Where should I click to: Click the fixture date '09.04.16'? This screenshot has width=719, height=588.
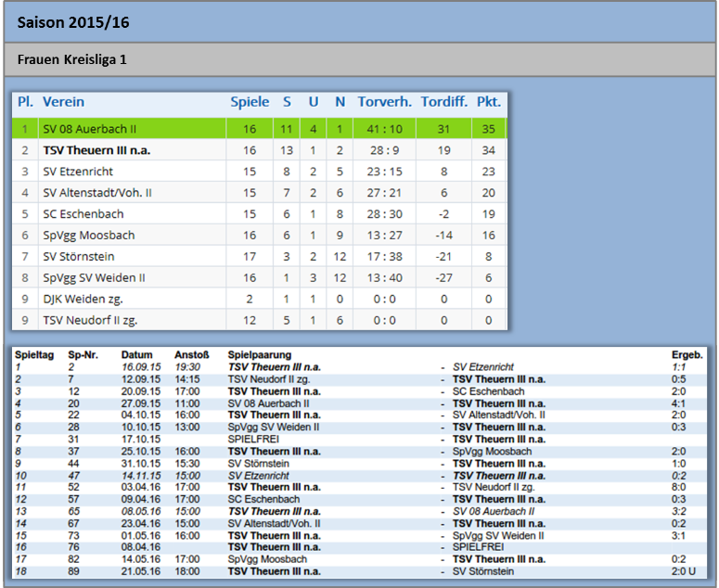141,499
